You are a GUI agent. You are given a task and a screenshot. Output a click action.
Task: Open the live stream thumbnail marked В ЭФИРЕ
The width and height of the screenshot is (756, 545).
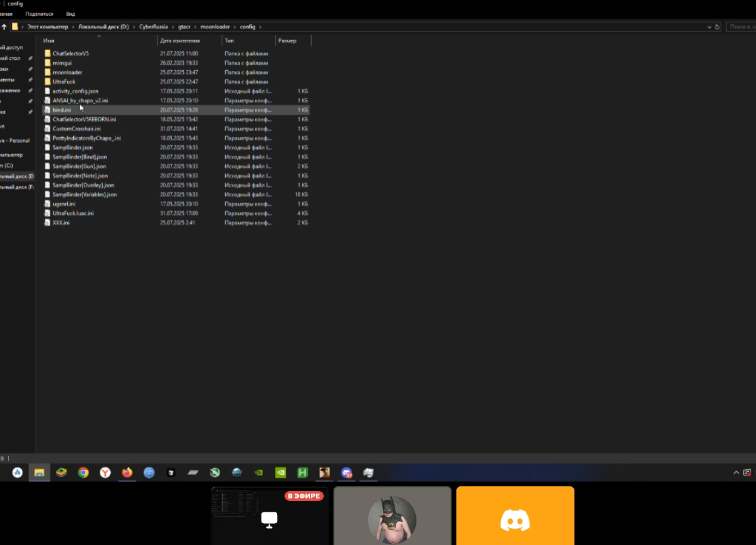[x=269, y=516]
